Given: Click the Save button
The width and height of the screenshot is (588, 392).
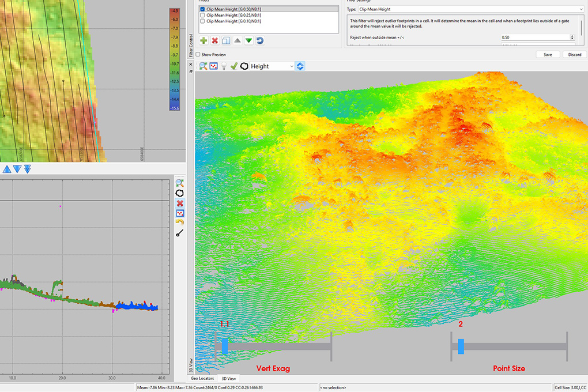Looking at the screenshot, I should click(x=547, y=55).
